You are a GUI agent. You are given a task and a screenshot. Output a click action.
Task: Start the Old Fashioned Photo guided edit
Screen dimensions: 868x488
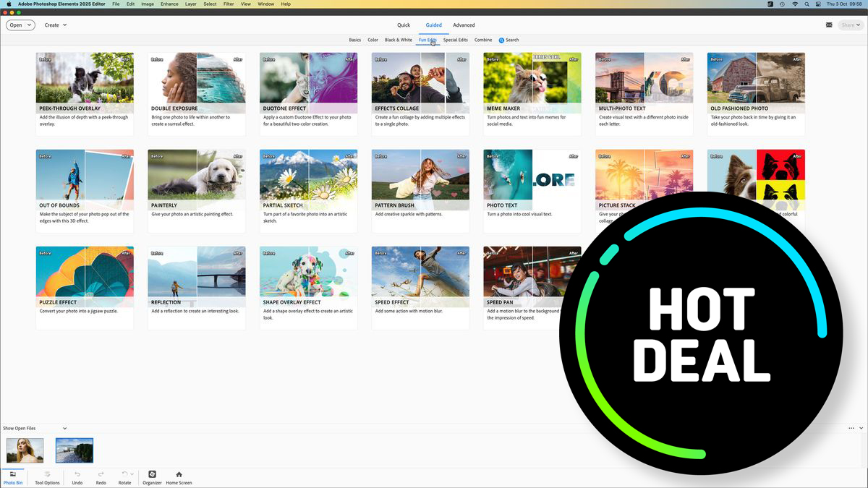tap(756, 94)
